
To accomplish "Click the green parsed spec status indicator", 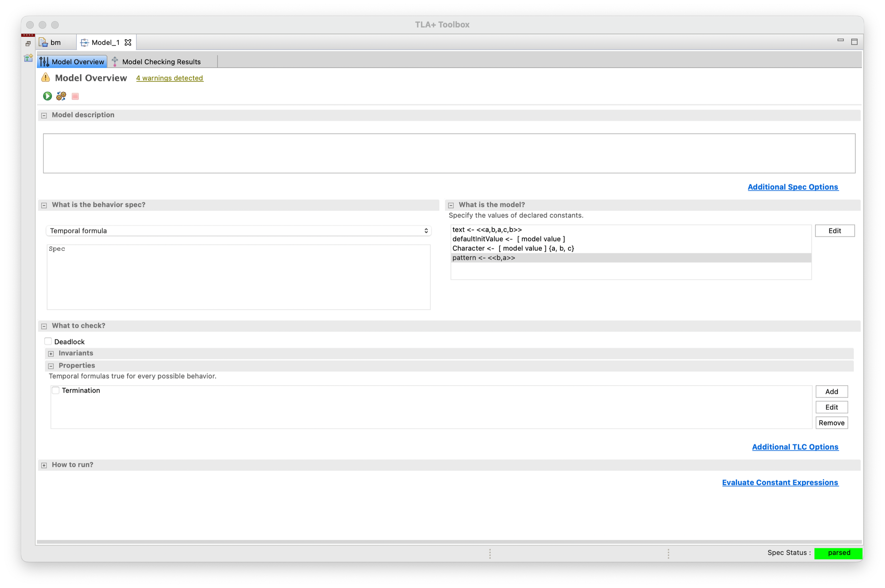I will pos(838,552).
